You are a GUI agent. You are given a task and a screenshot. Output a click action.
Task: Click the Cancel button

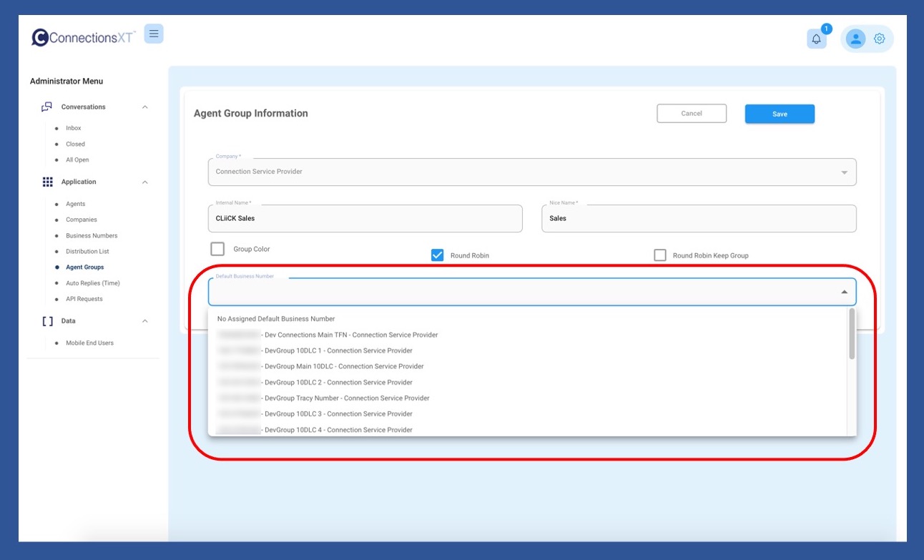click(x=691, y=114)
